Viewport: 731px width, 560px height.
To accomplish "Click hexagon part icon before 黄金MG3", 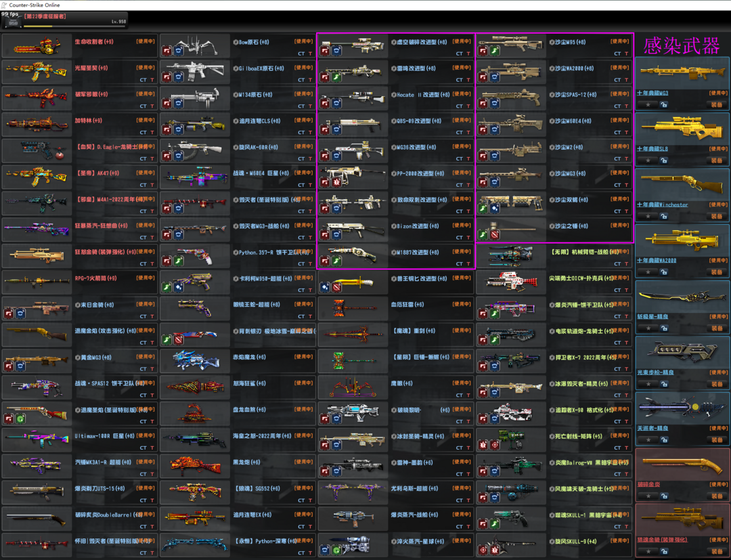I will tap(77, 358).
